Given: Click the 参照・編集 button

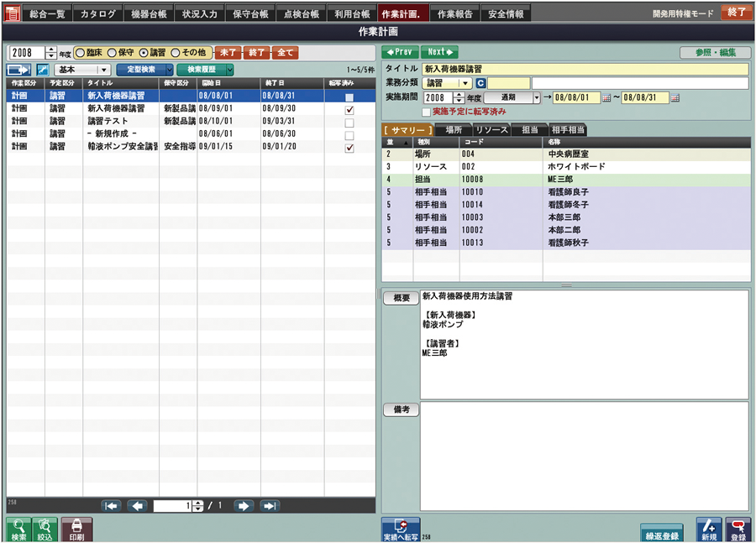Looking at the screenshot, I should pos(715,52).
